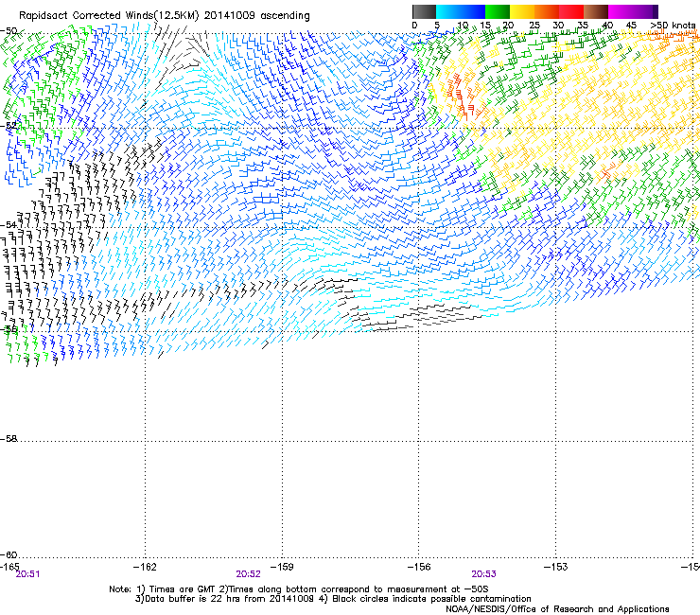Click the cyan 5-10 knots legend swatch

pyautogui.click(x=448, y=11)
